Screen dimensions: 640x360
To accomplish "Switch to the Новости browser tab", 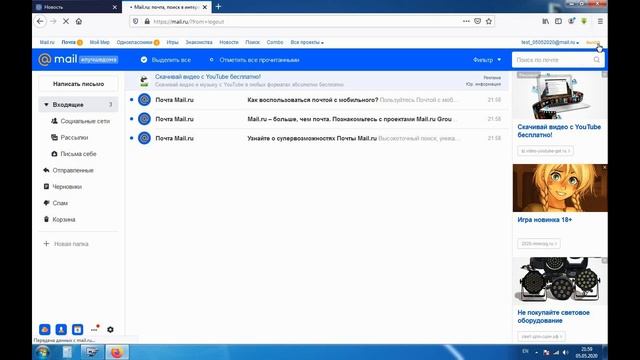I will tap(76, 7).
